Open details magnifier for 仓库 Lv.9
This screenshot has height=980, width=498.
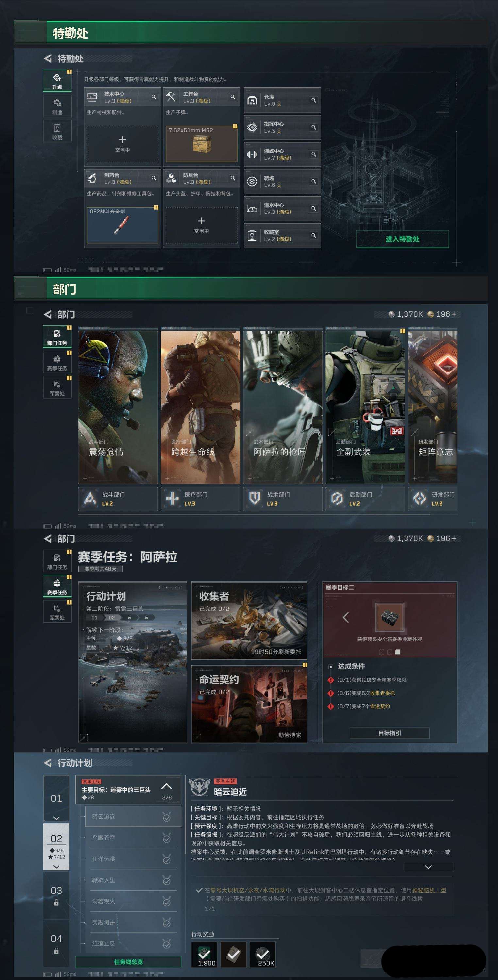click(x=314, y=100)
